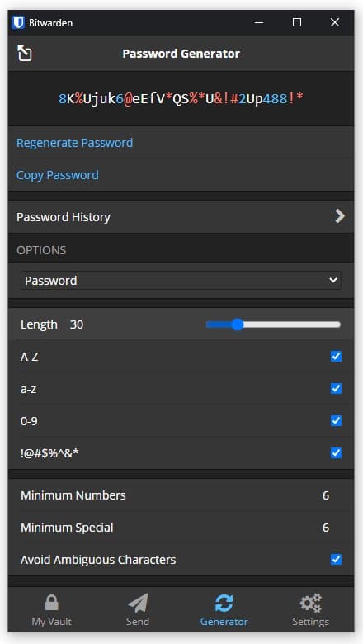Open the Password type dropdown
This screenshot has width=363, height=644.
(181, 281)
